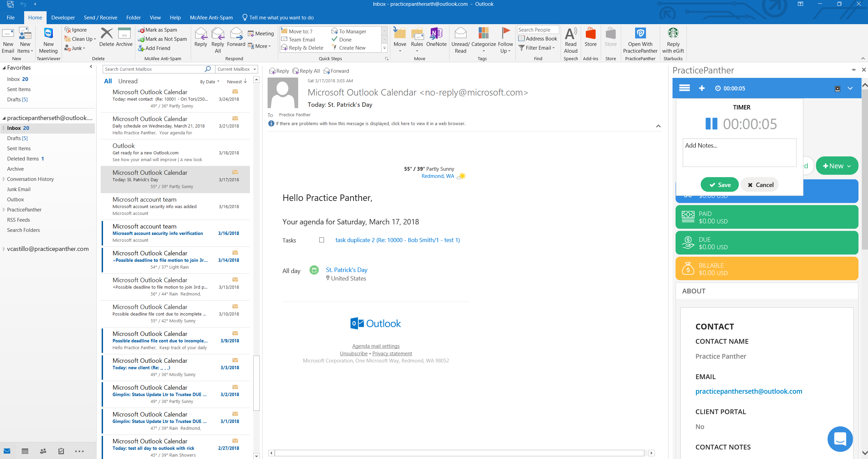Delete the selected message

click(x=106, y=37)
